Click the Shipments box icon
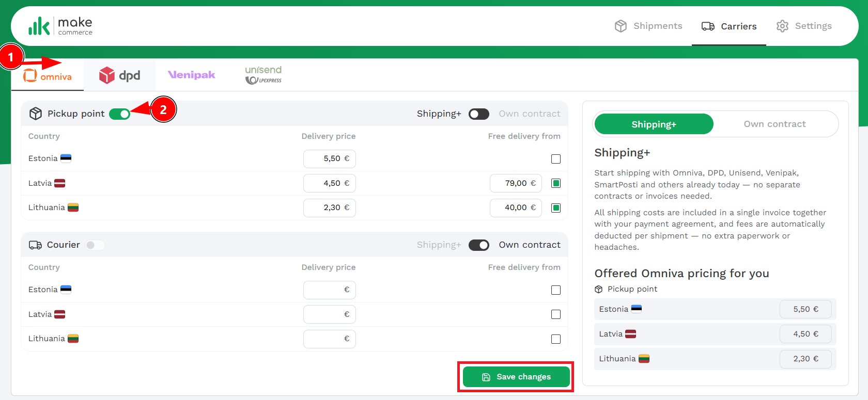 click(621, 26)
